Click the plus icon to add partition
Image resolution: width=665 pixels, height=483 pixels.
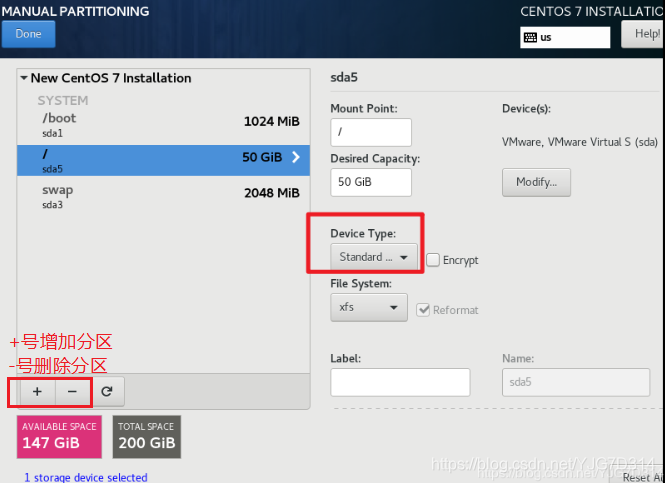pos(37,391)
